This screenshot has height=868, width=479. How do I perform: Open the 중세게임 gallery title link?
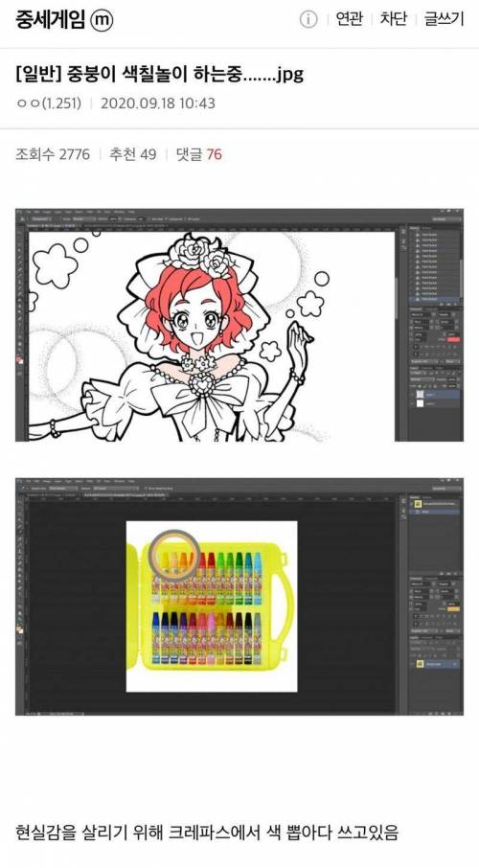click(x=50, y=20)
